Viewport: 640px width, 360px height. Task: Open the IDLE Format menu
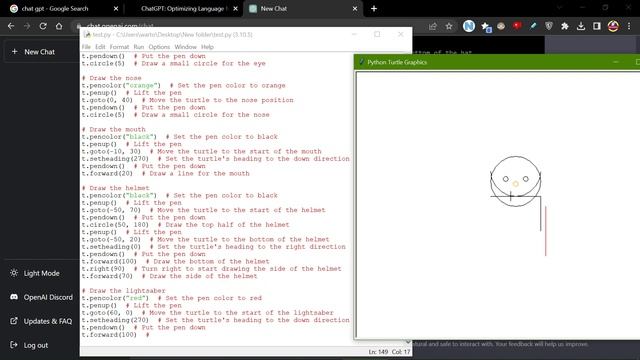(x=119, y=47)
